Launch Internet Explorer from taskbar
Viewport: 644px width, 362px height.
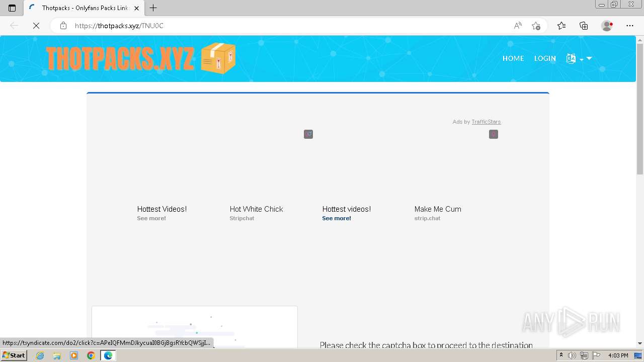coord(40,355)
